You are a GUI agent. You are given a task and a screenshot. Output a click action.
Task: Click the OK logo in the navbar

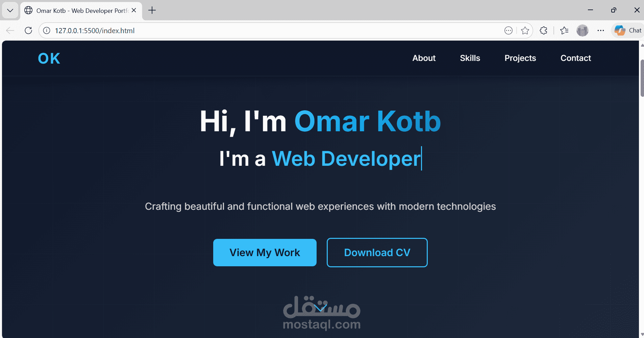pyautogui.click(x=49, y=59)
